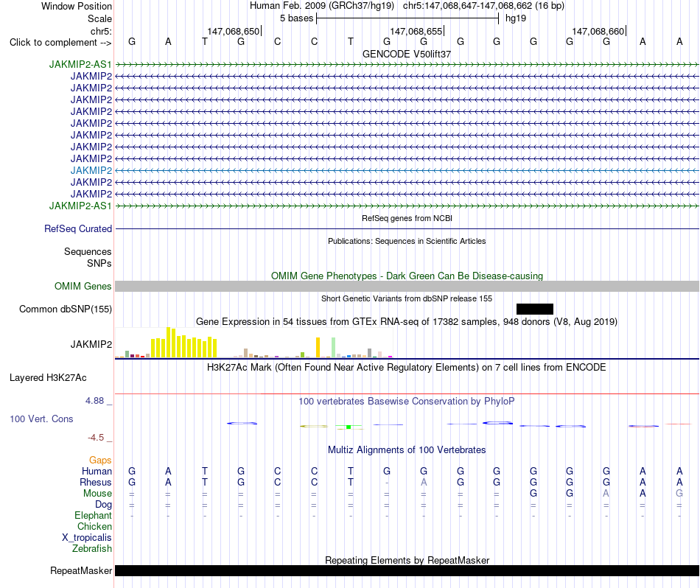
Task: Select the Mouse species label
Action: (97, 494)
